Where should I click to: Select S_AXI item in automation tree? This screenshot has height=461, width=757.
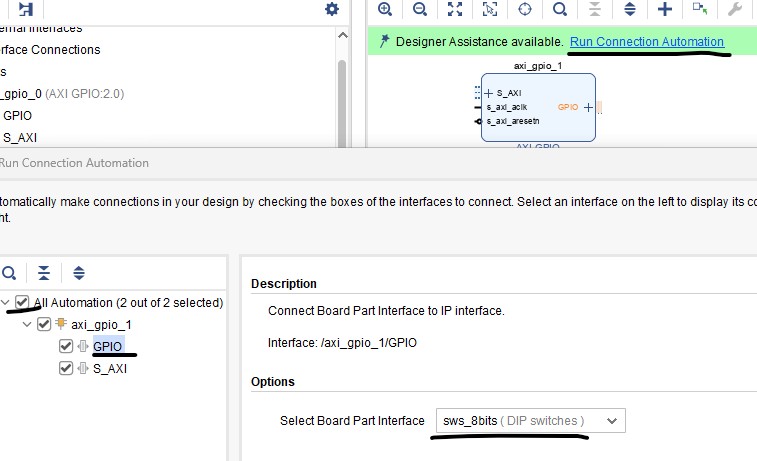pos(110,368)
